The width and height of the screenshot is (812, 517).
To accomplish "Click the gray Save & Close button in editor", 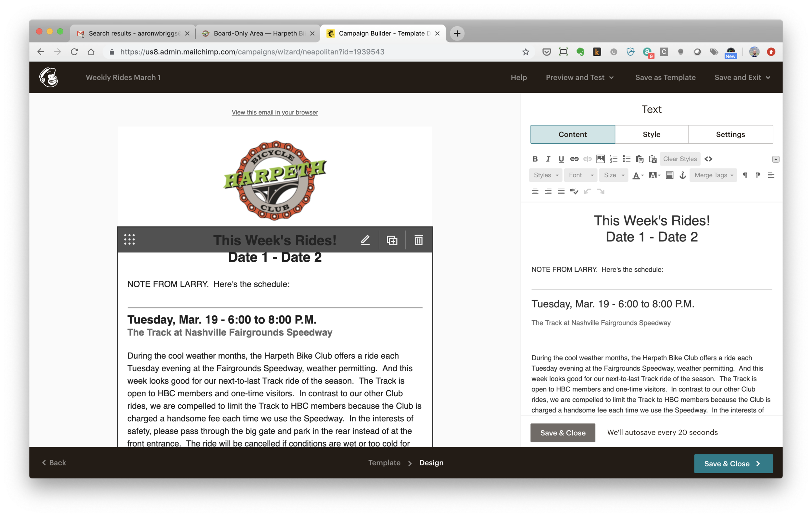I will click(x=563, y=432).
